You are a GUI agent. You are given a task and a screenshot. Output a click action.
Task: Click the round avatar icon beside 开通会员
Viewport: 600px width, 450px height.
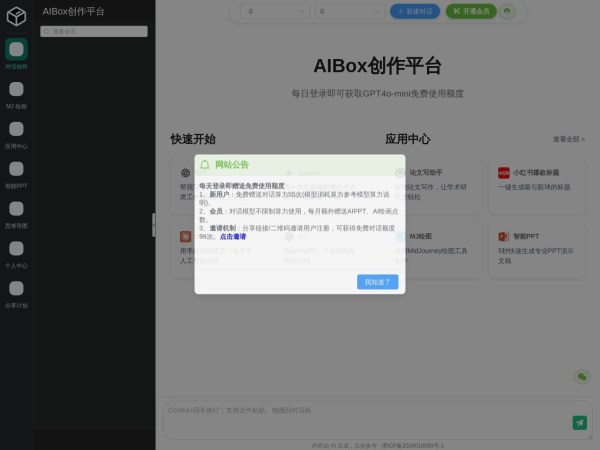click(507, 11)
